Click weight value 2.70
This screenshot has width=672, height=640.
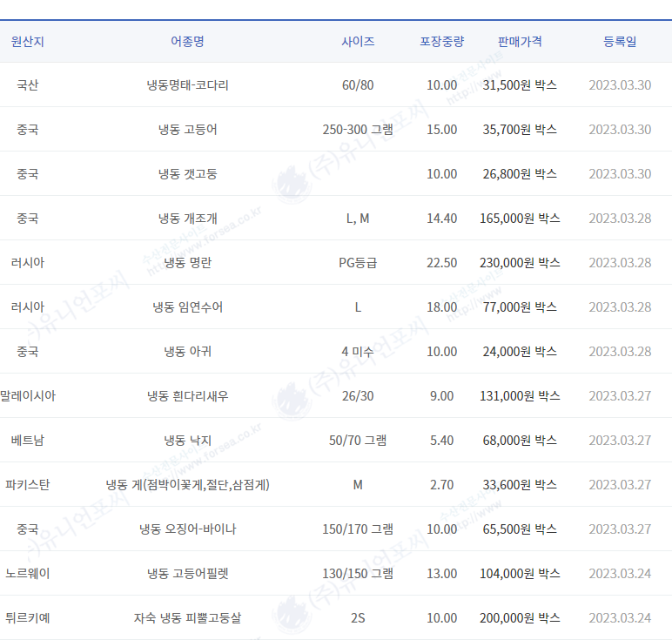[x=442, y=485]
